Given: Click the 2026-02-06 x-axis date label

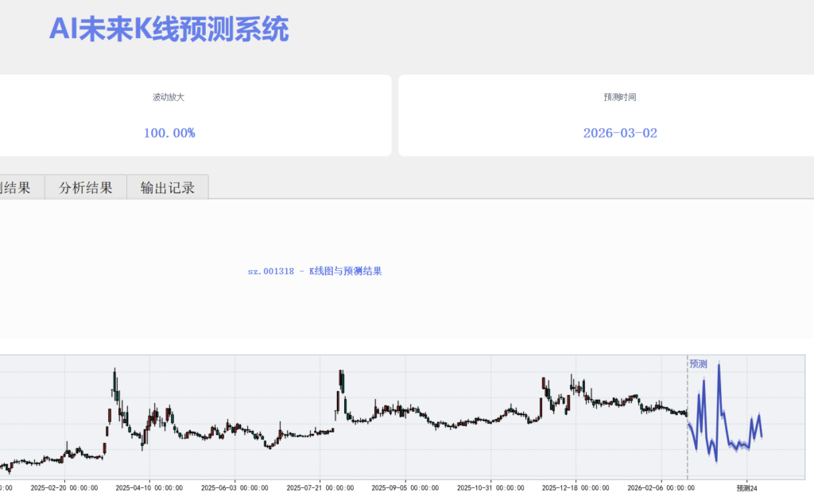Looking at the screenshot, I should (661, 488).
